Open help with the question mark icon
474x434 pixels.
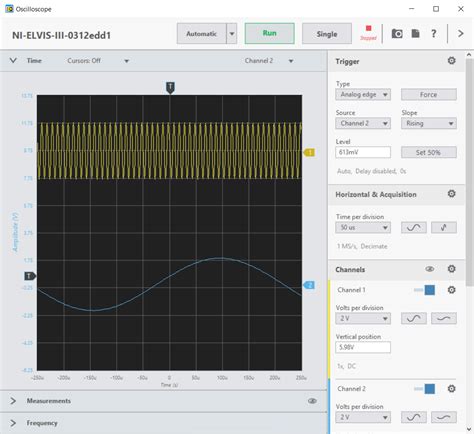434,34
